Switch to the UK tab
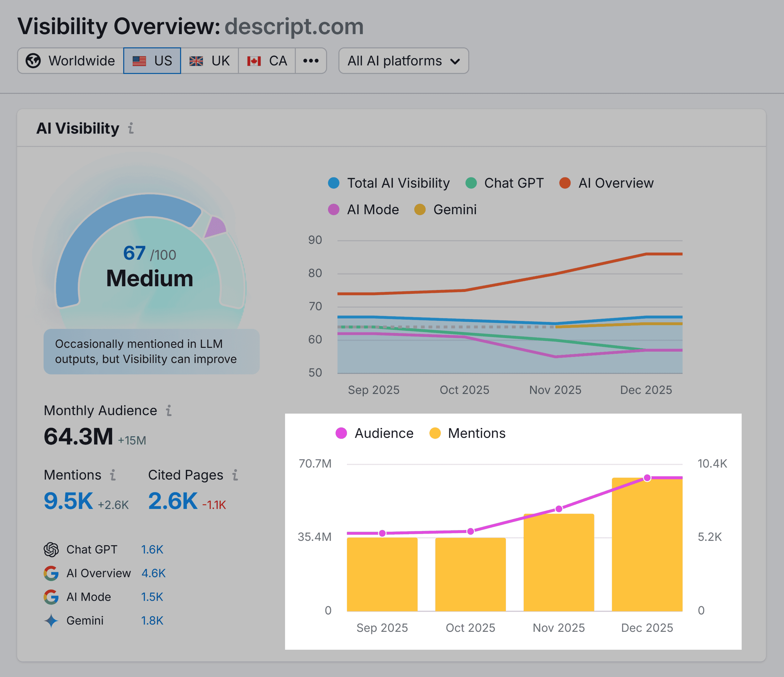This screenshot has width=784, height=677. [209, 61]
